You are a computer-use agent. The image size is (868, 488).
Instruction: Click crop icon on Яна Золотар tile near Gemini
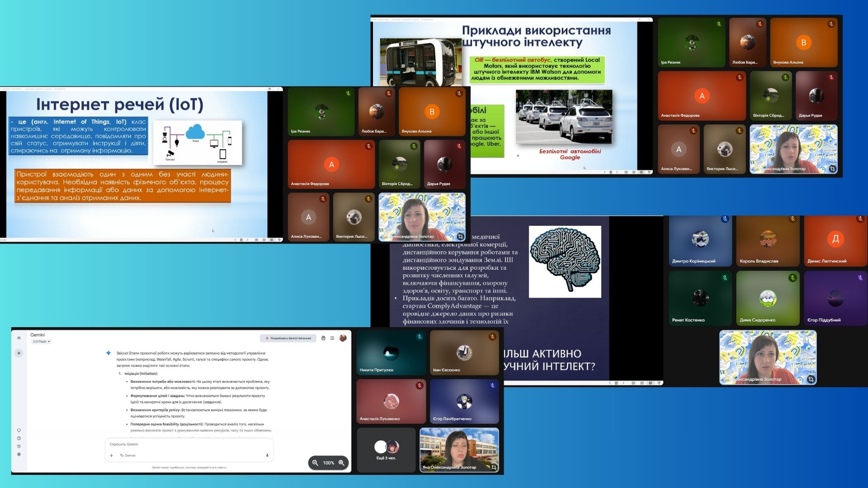pyautogui.click(x=494, y=467)
